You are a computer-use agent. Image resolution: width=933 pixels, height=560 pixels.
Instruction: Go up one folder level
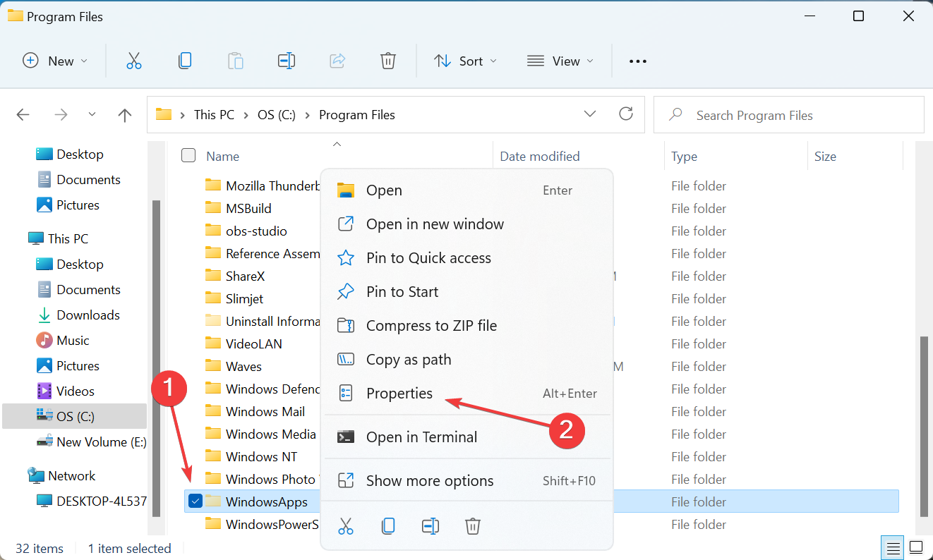point(125,115)
